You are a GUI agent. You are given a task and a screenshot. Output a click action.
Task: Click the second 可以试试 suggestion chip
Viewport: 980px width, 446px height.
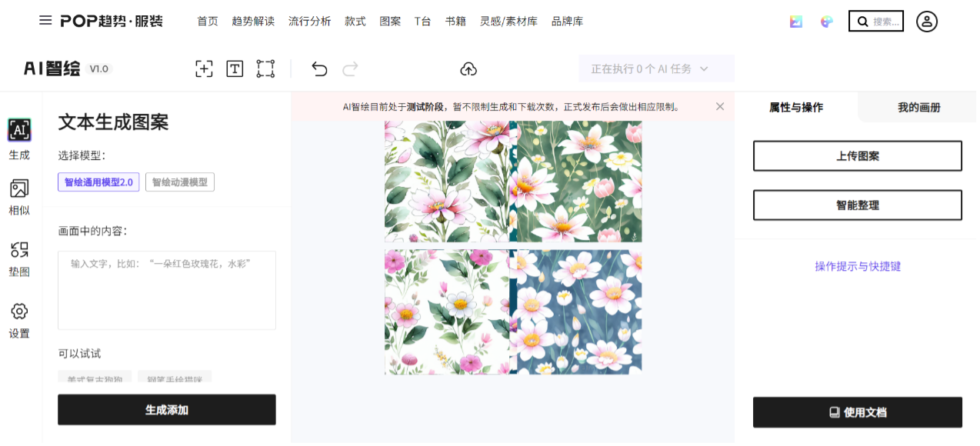(175, 378)
